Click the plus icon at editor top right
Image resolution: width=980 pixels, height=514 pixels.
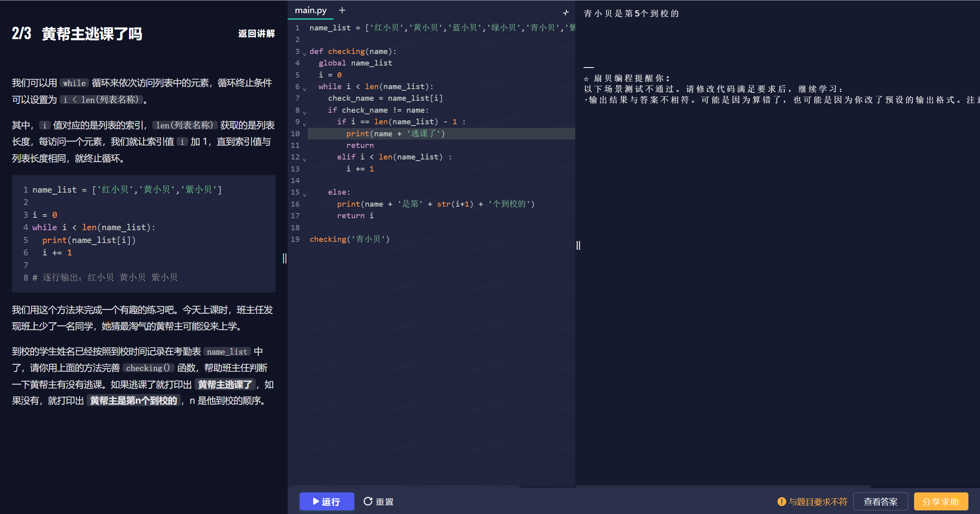click(566, 13)
